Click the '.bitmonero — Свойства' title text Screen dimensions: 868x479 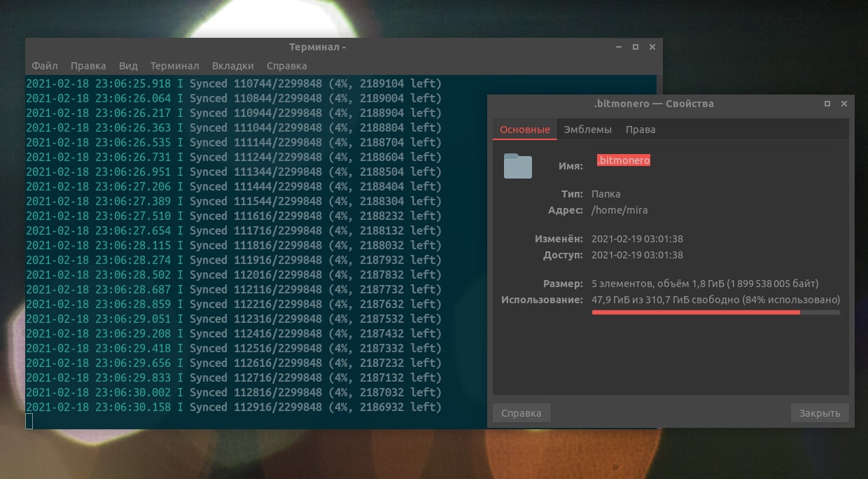pos(654,104)
